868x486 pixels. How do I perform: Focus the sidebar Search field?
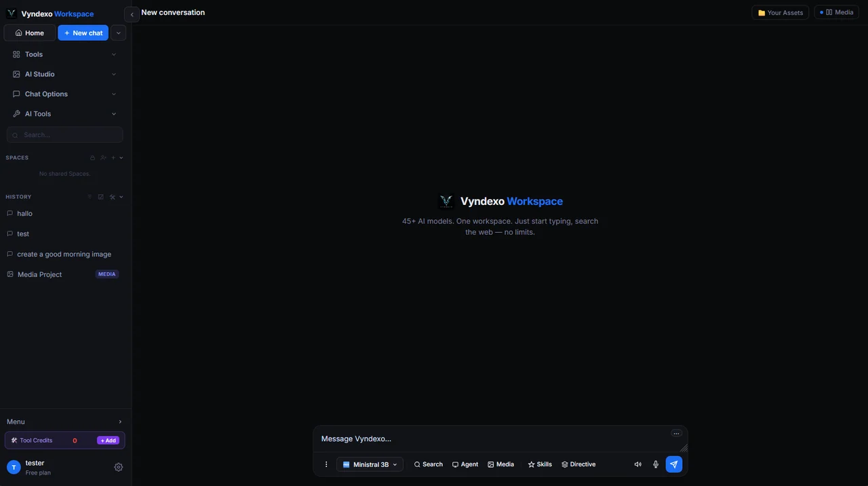pos(65,135)
